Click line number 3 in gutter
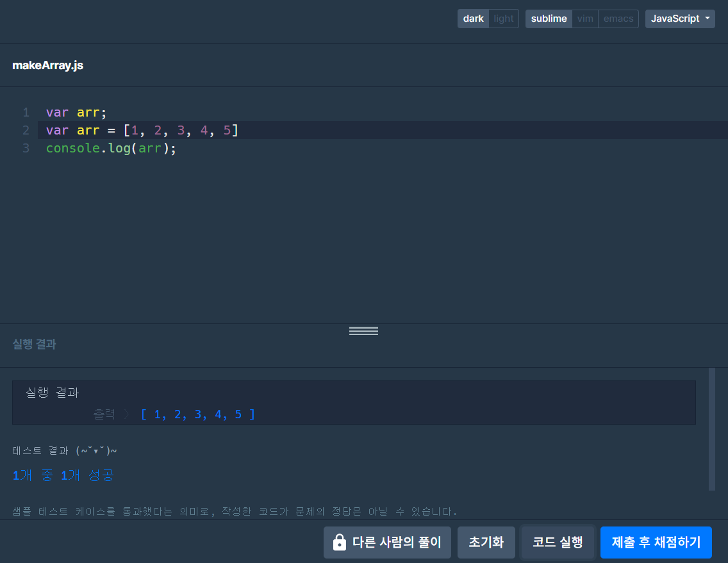This screenshot has height=563, width=728. point(26,148)
